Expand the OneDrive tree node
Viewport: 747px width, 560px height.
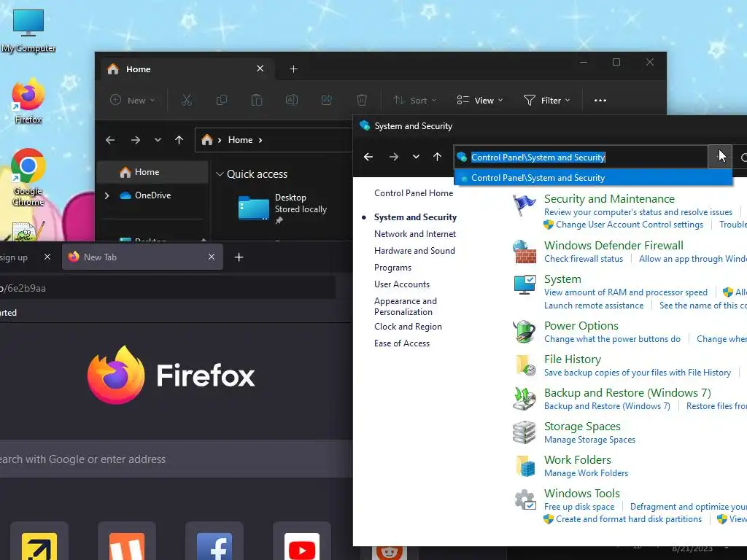click(x=107, y=195)
